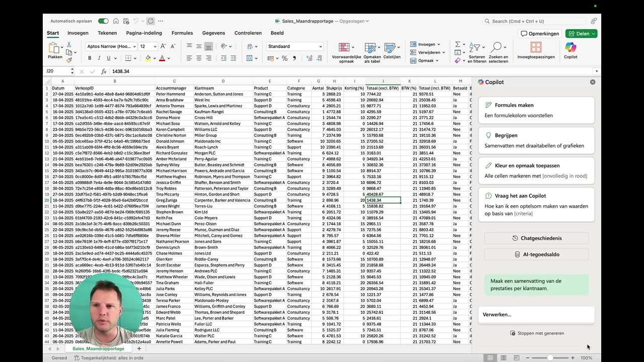Image resolution: width=644 pixels, height=362 pixels.
Task: Click the Copilot ribbon icon
Action: [571, 50]
